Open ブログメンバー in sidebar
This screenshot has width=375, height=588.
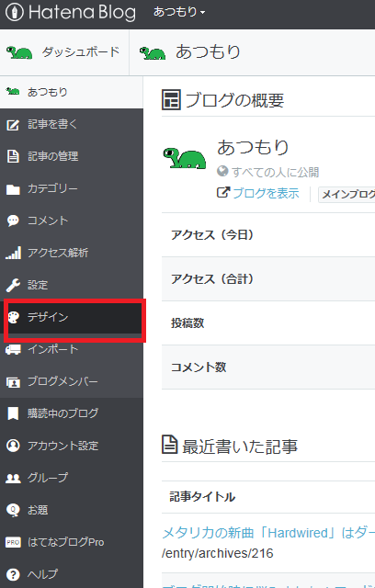point(72,382)
